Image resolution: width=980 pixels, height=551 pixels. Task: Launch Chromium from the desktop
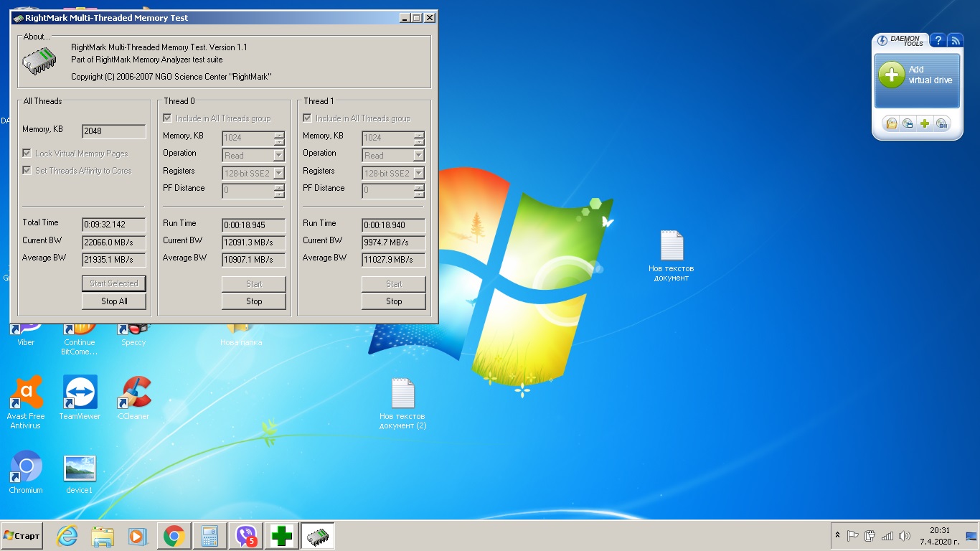point(26,466)
